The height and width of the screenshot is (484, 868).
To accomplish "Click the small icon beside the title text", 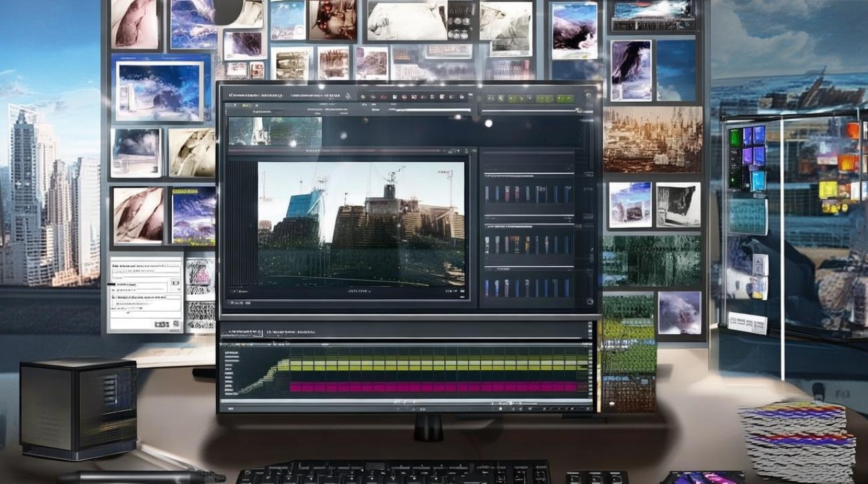I will click(x=348, y=96).
